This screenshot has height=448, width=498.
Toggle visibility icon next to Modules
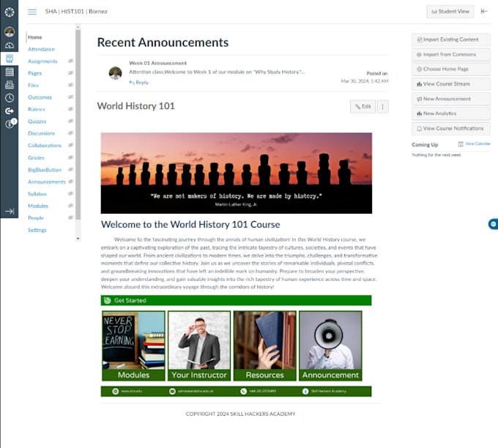70,206
